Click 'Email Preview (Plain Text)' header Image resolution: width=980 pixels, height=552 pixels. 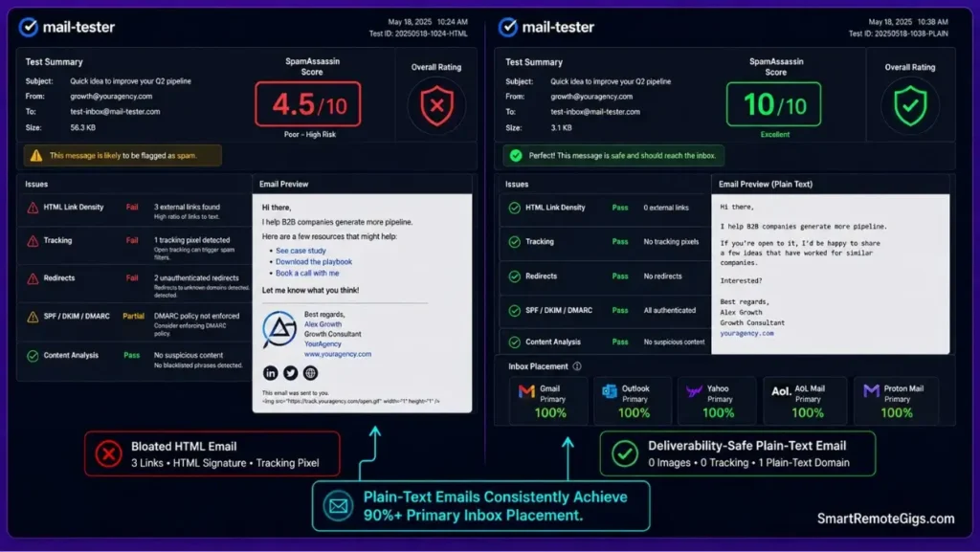point(766,185)
